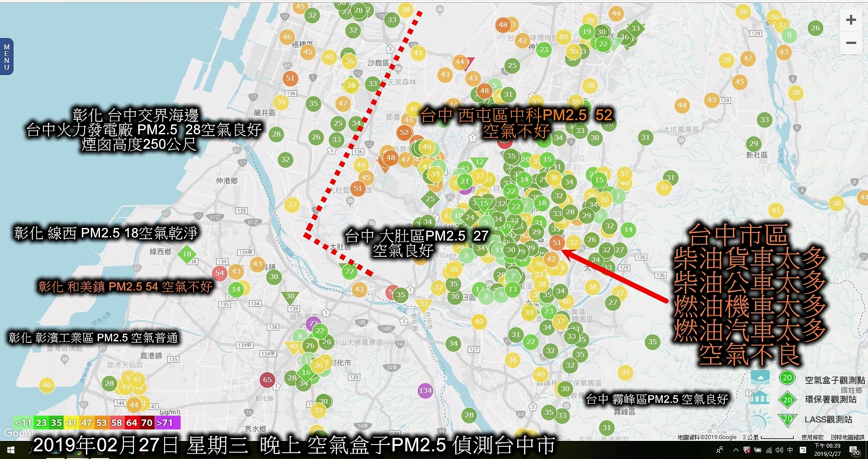Select the dark red 65 marker
This screenshot has width=868, height=459.
tap(267, 379)
